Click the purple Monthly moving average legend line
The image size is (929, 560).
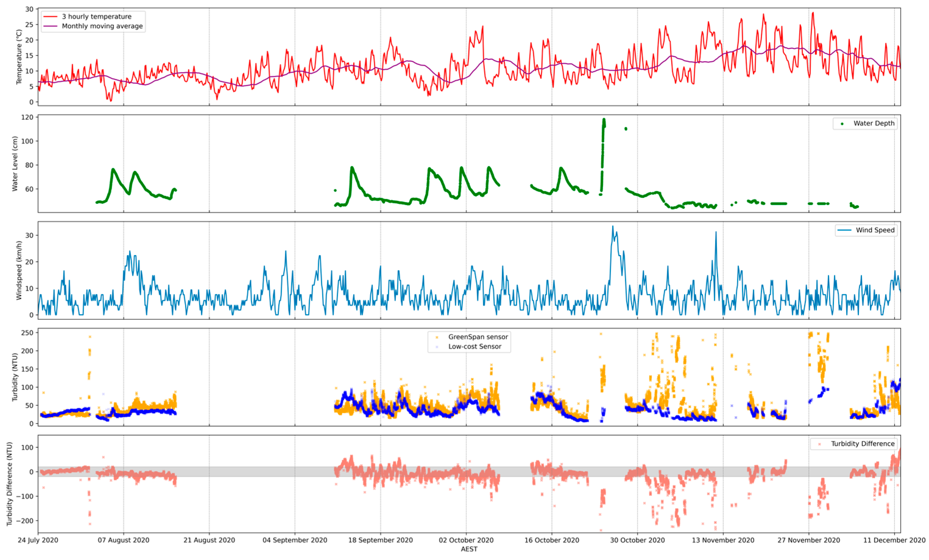pos(51,26)
